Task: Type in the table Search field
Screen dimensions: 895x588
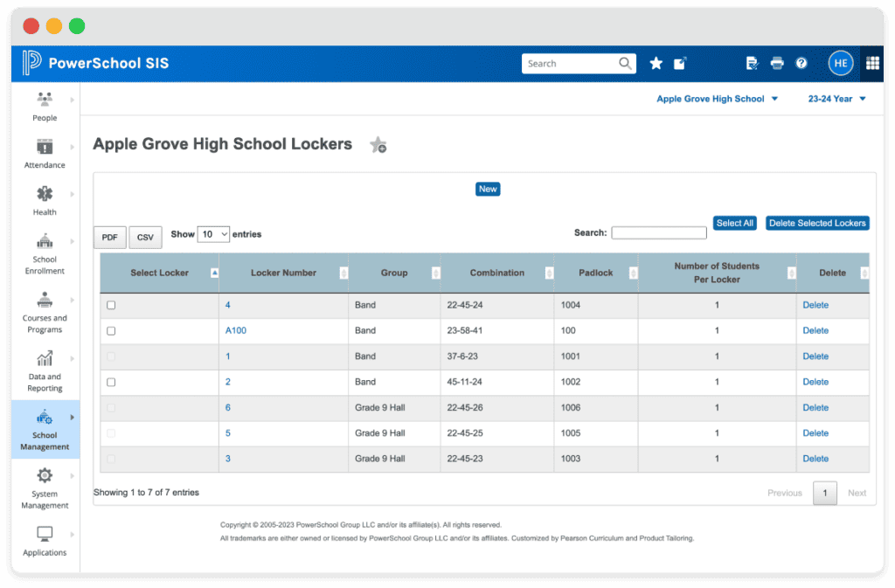Action: coord(659,232)
